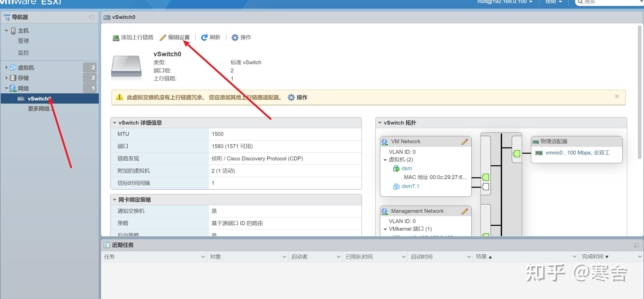Collapse the Host (主机) tree node
Viewport: 644px width, 299px height.
click(x=6, y=31)
